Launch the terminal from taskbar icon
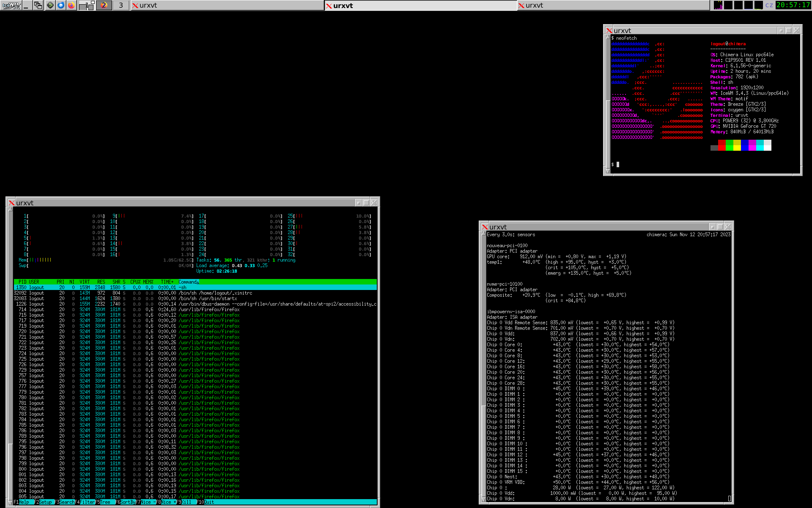The image size is (812, 508). tap(50, 5)
